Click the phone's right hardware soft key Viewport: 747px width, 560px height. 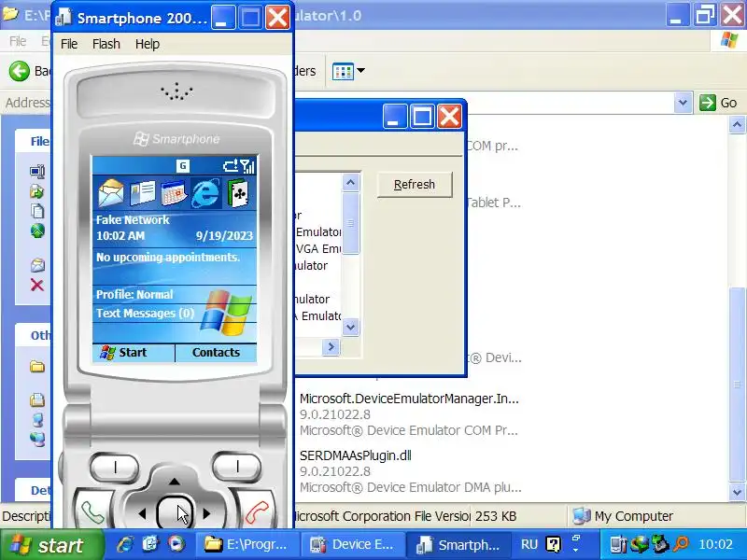tap(237, 466)
